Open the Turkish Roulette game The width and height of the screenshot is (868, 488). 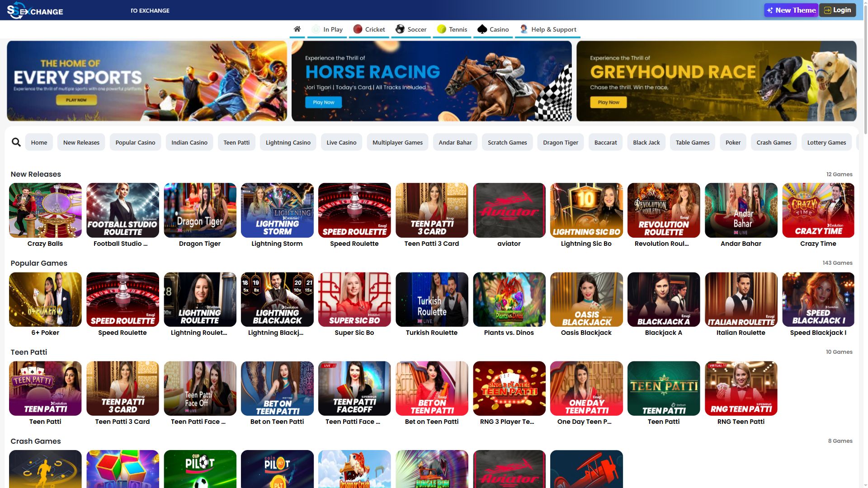(432, 299)
